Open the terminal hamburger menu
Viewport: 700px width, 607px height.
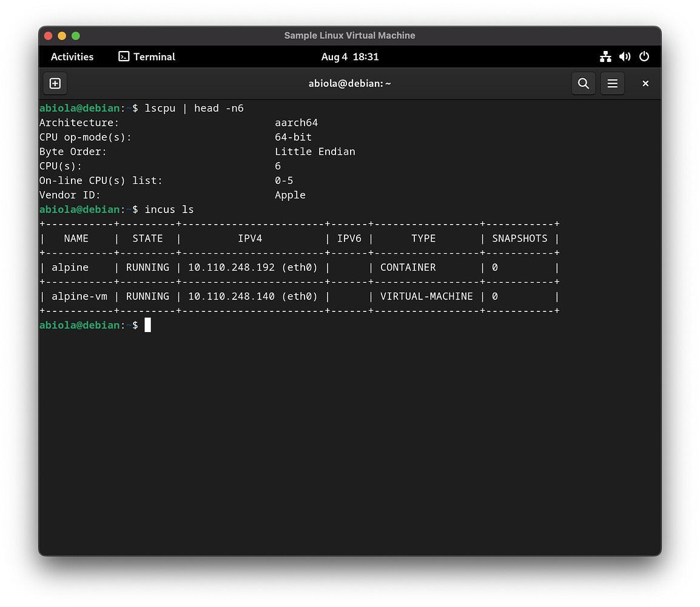[x=612, y=84]
